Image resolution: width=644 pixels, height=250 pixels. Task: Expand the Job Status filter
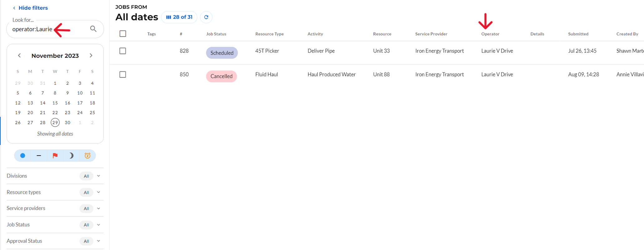55,225
